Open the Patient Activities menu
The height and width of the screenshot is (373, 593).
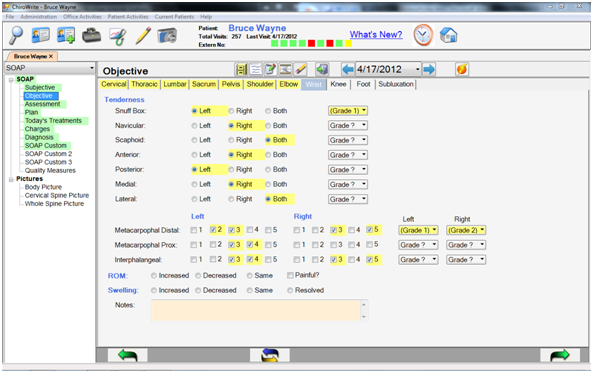click(128, 17)
